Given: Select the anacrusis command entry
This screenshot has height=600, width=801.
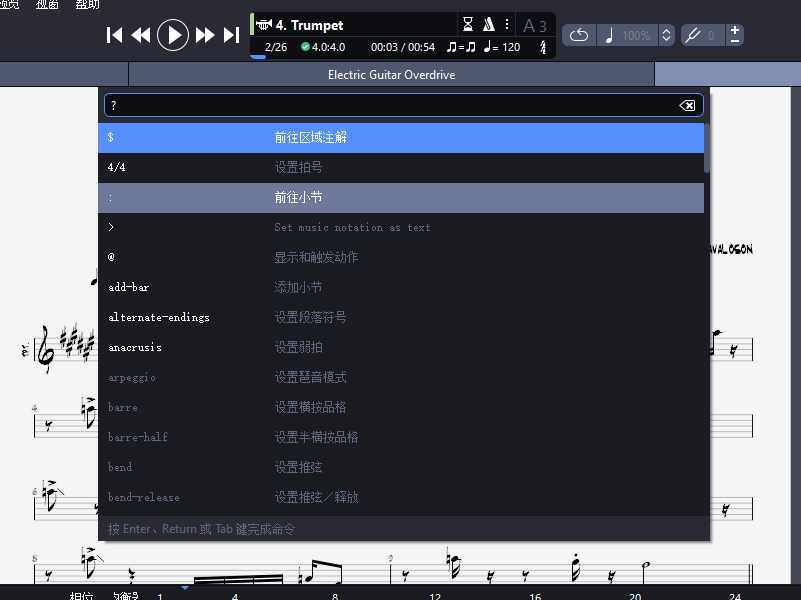Looking at the screenshot, I should coord(400,347).
